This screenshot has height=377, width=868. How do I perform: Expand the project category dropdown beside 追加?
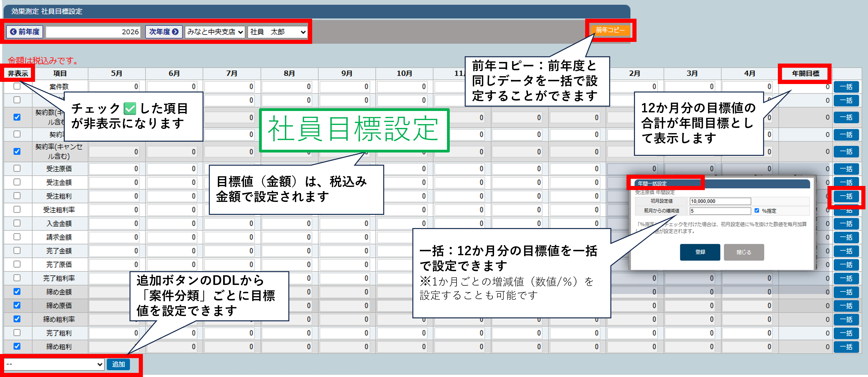(54, 364)
